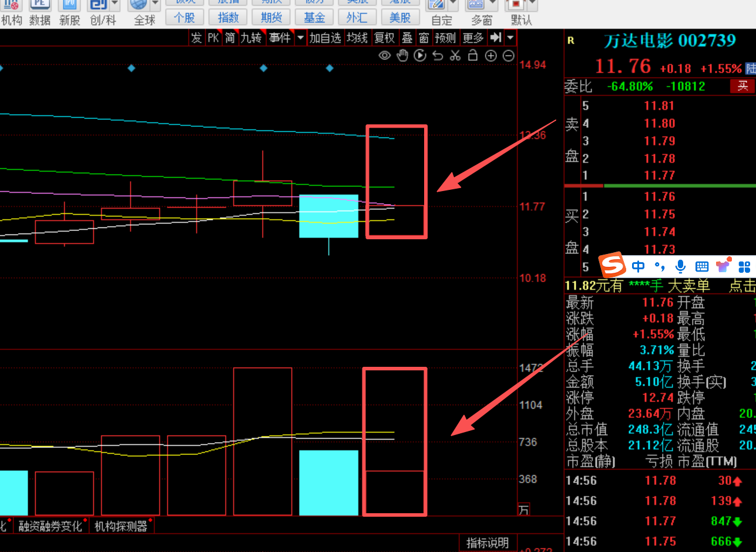This screenshot has width=756, height=552.
Task: Expand the 创/科 dropdown arrow
Action: coord(114,5)
